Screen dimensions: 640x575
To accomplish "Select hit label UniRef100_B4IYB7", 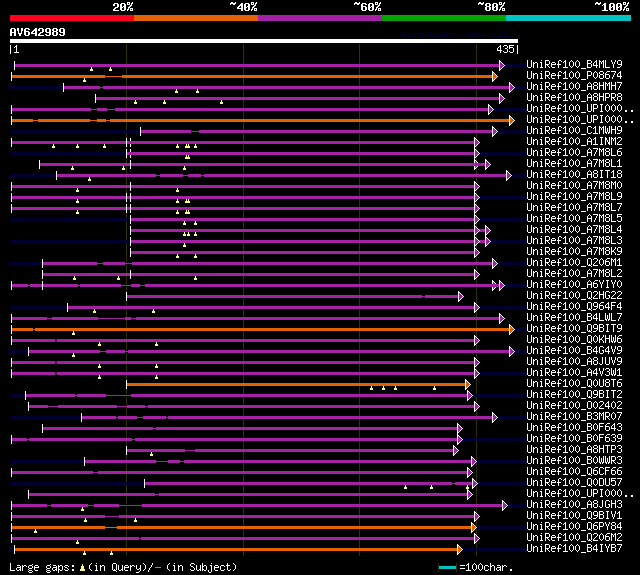I will coord(574,549).
